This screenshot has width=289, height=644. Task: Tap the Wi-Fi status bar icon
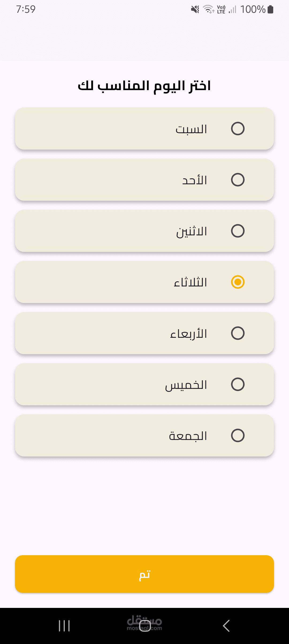[x=208, y=9]
